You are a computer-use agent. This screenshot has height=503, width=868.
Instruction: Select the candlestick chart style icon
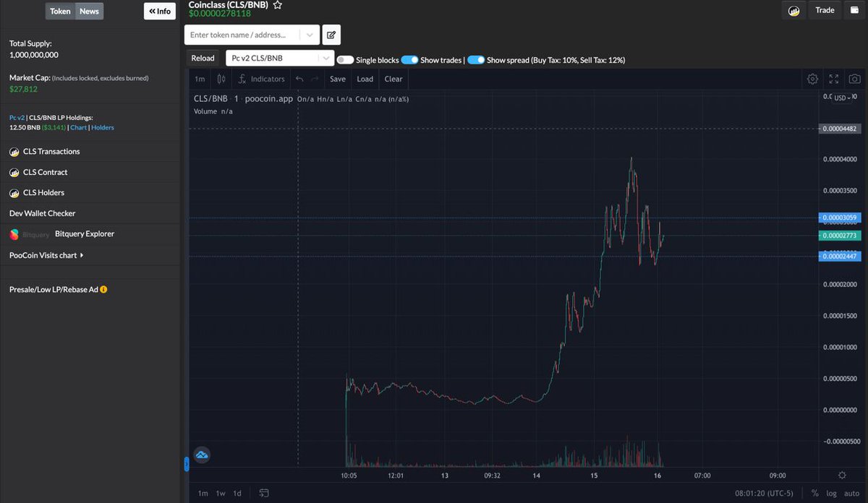tap(221, 79)
